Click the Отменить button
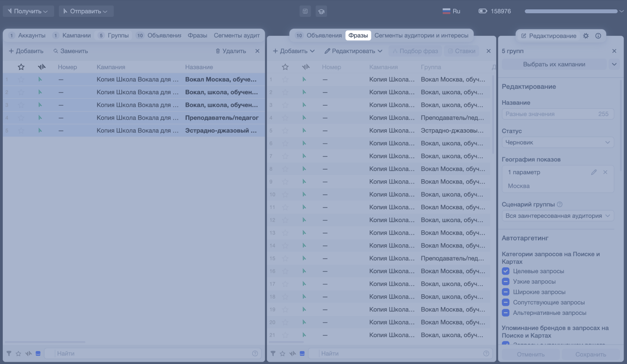The image size is (627, 364). point(530,354)
